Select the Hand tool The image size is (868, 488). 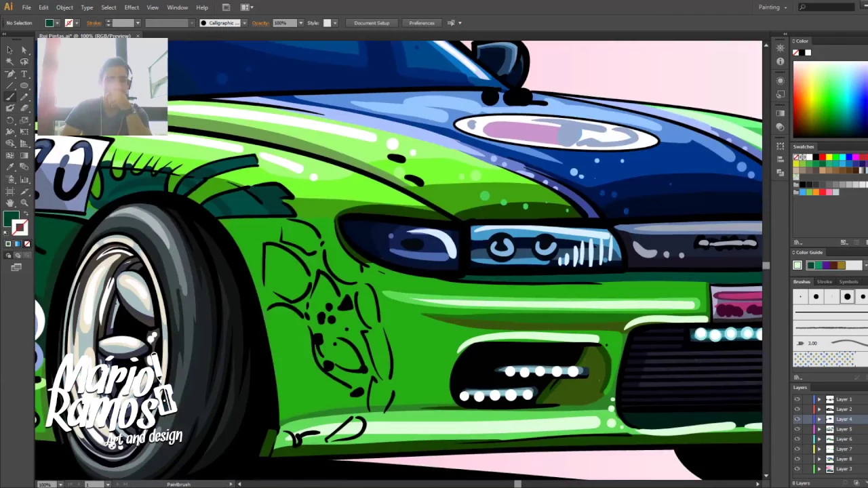(9, 203)
